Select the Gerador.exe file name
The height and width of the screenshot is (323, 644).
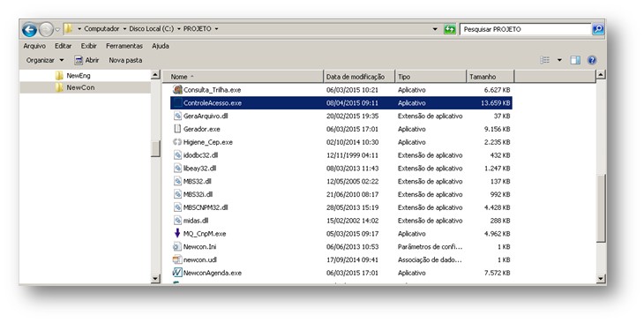point(202,129)
